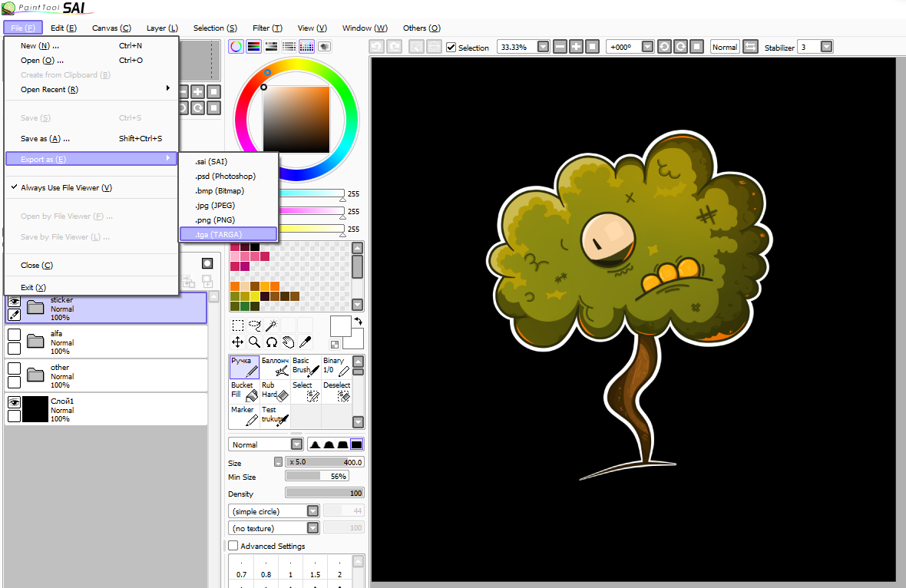Select the Move layer tool

237,342
